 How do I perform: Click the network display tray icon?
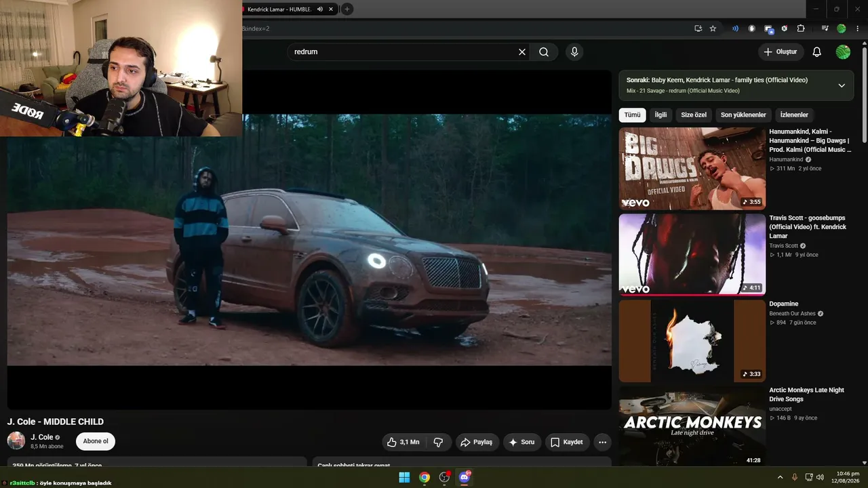click(810, 477)
